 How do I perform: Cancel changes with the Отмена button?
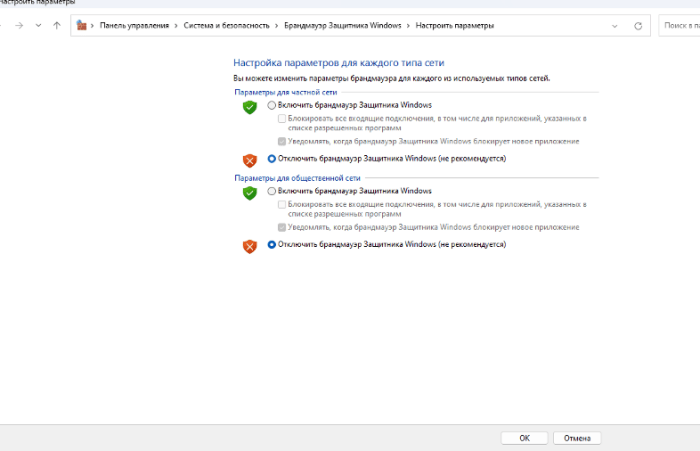click(577, 438)
